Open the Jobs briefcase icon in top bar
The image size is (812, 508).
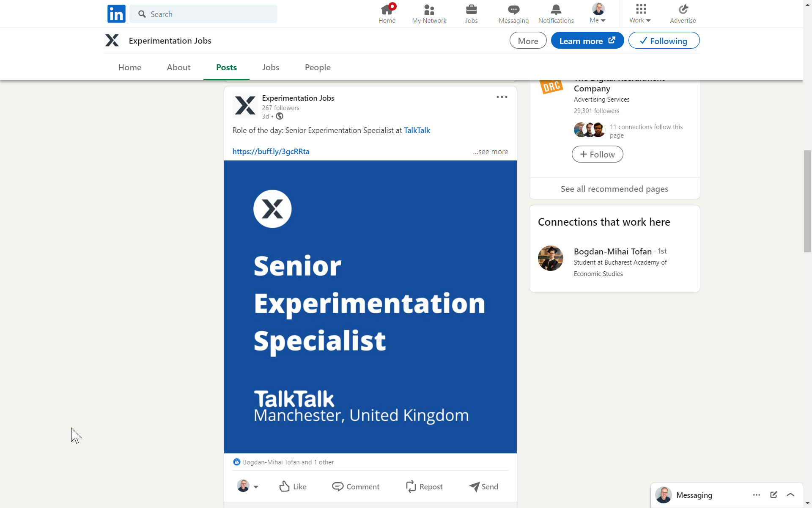471,14
